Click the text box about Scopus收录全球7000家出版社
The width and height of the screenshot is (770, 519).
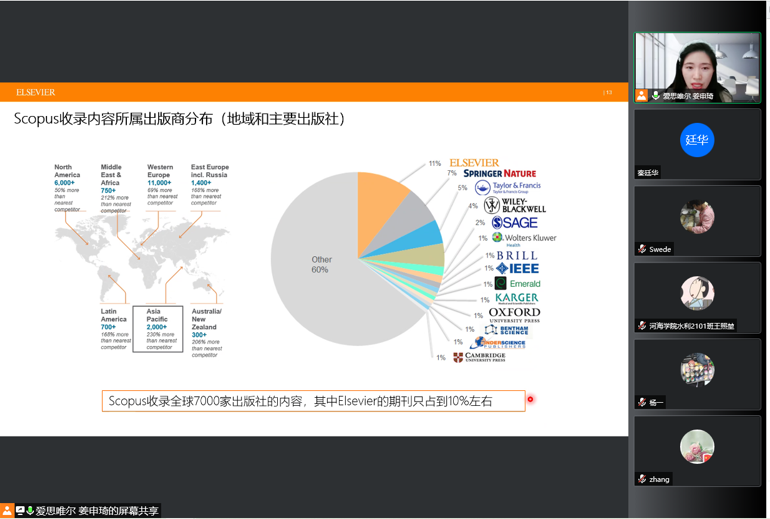pyautogui.click(x=313, y=401)
